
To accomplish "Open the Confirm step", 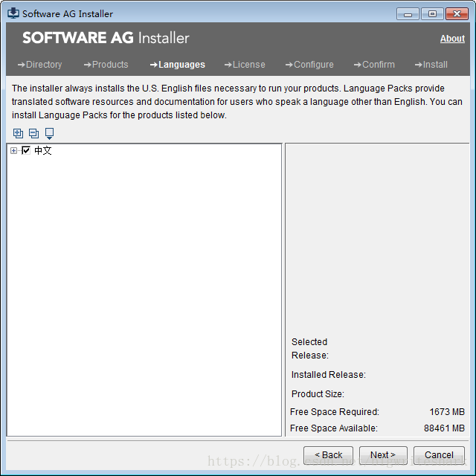I will click(x=374, y=65).
